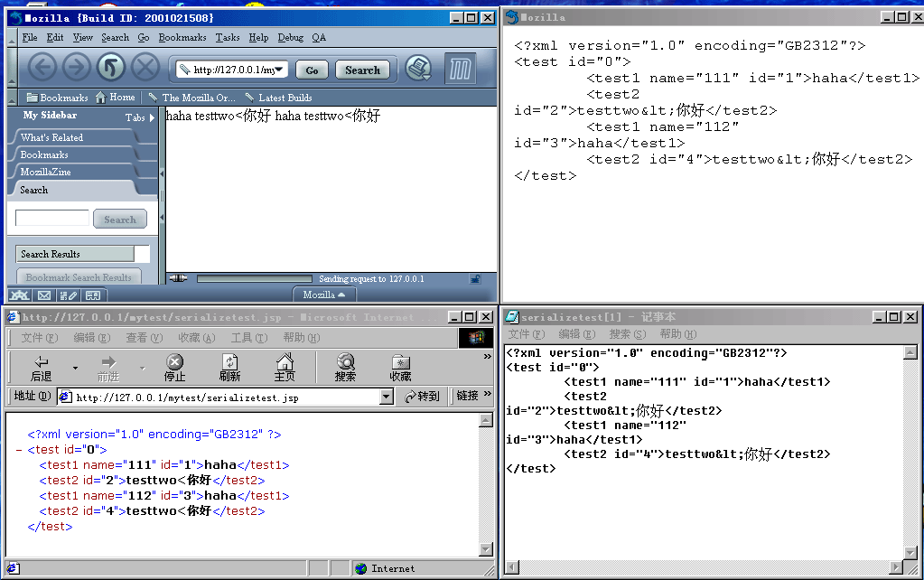Click the IE Favorites (收藏) button
The width and height of the screenshot is (924, 580).
pos(400,369)
